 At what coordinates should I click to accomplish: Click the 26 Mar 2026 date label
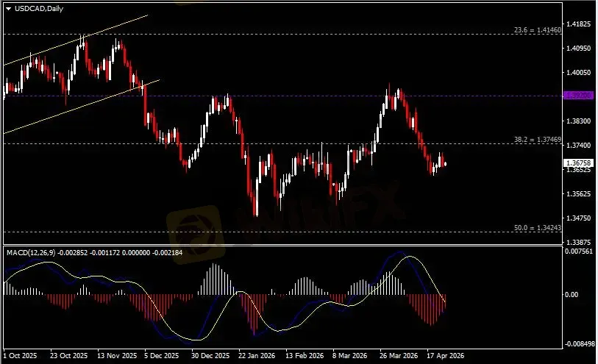(x=398, y=355)
